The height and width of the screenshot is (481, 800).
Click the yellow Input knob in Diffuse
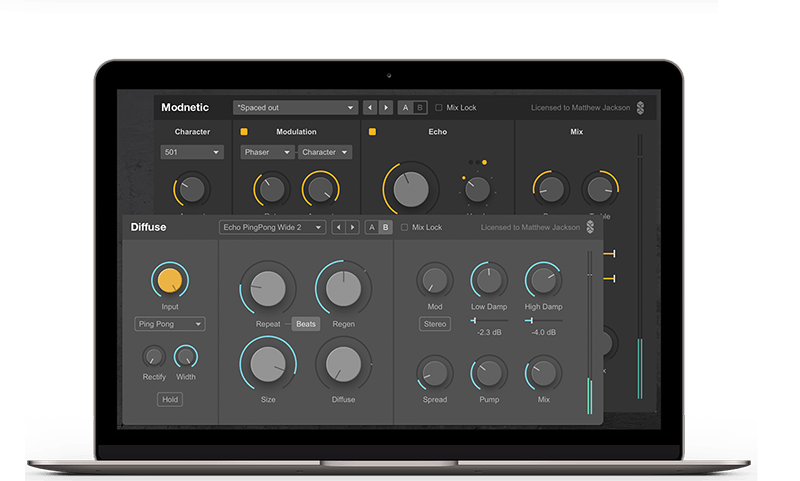[x=170, y=280]
